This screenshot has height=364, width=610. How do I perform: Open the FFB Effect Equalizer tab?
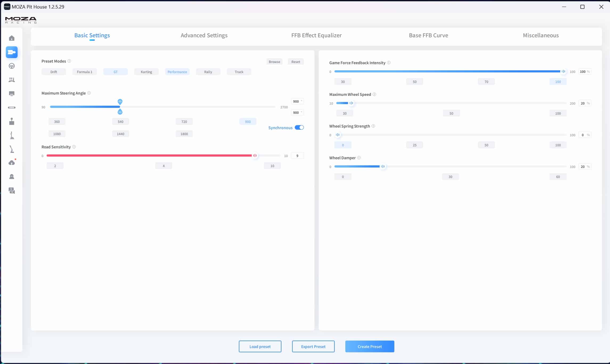tap(316, 35)
